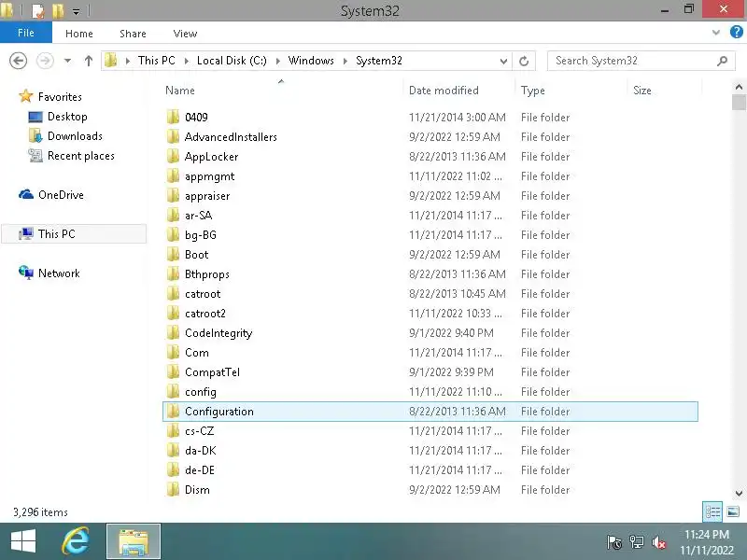Image resolution: width=747 pixels, height=560 pixels.
Task: Open the Home ribbon tab
Action: 79,34
